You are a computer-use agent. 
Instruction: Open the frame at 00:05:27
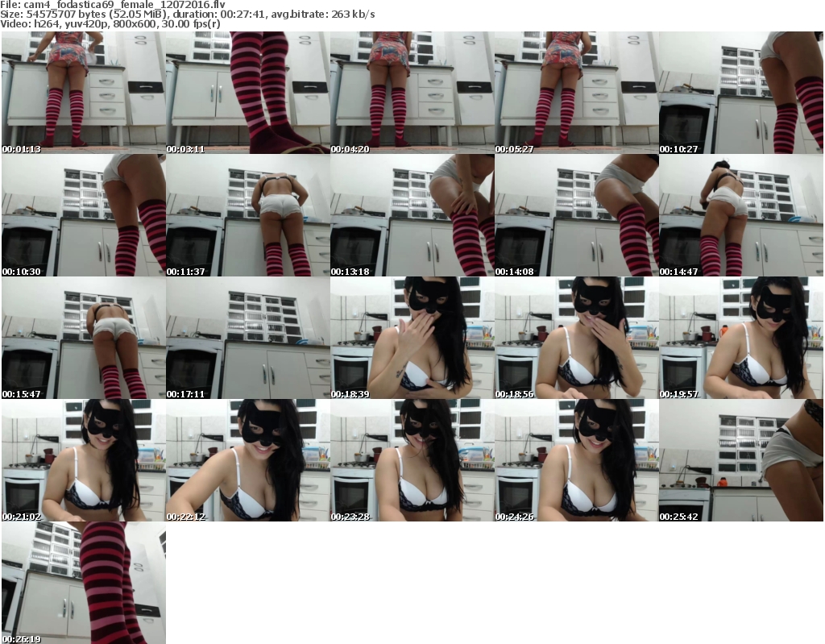point(576,93)
